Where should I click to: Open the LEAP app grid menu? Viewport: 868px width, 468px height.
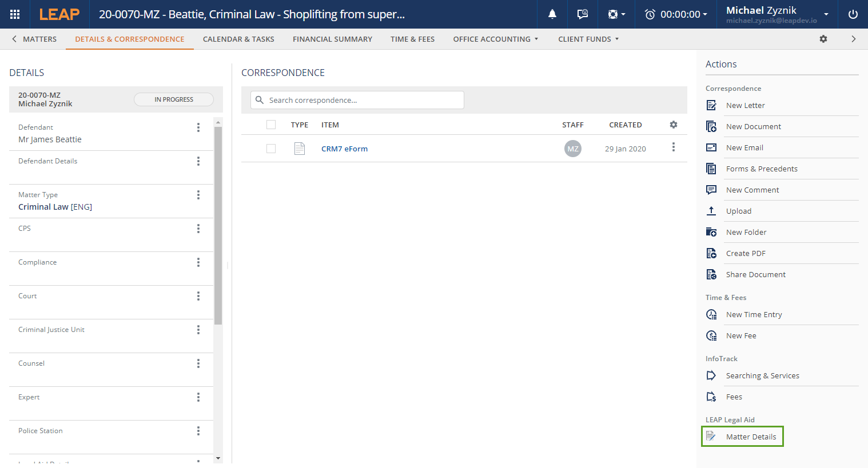15,14
